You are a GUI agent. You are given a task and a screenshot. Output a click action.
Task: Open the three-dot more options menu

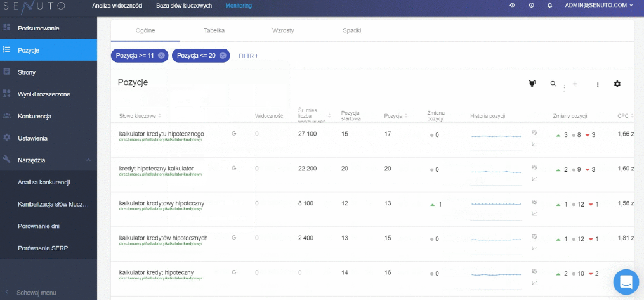pos(598,84)
